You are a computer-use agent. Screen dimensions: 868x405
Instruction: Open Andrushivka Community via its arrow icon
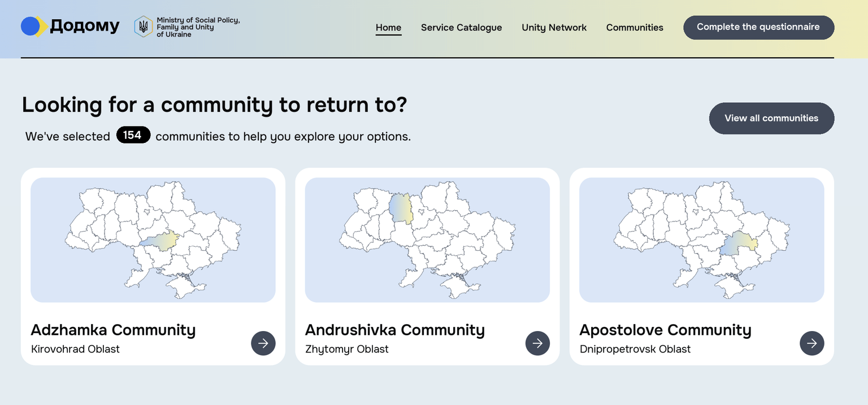point(537,343)
